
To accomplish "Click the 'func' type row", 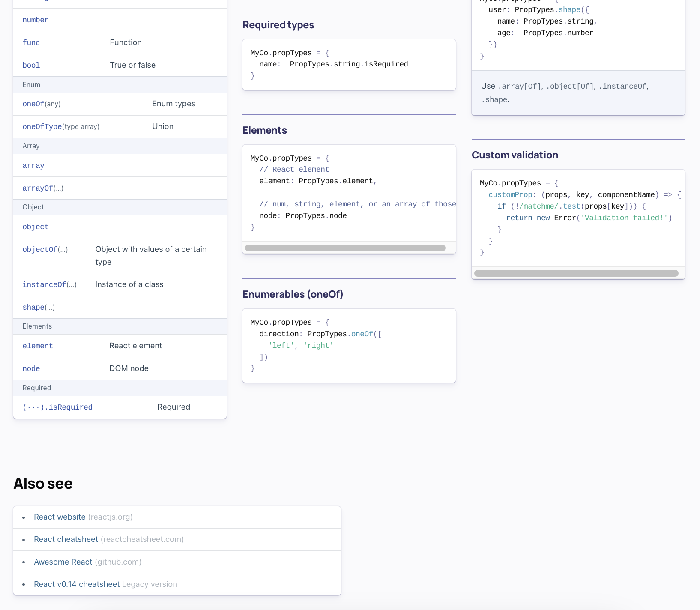I will 120,42.
